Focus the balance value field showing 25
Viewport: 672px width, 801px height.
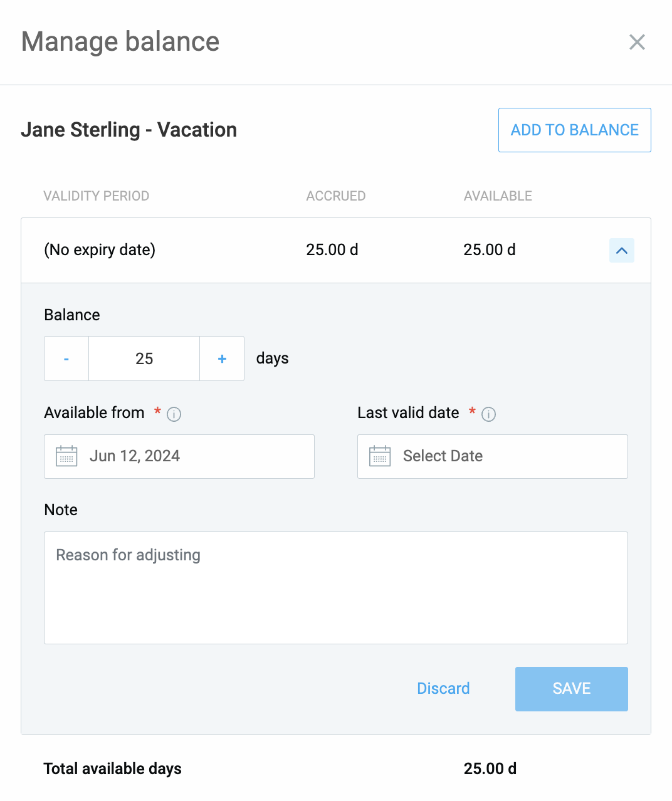tap(144, 359)
